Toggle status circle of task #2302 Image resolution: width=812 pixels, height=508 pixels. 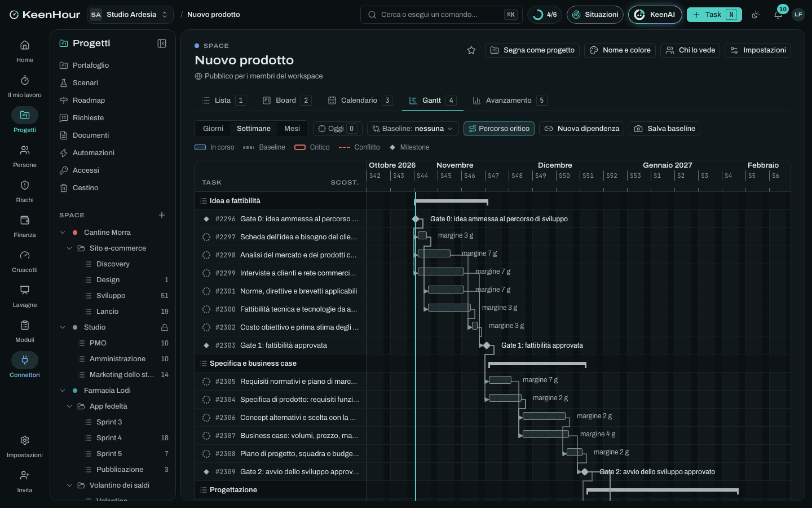pos(206,327)
